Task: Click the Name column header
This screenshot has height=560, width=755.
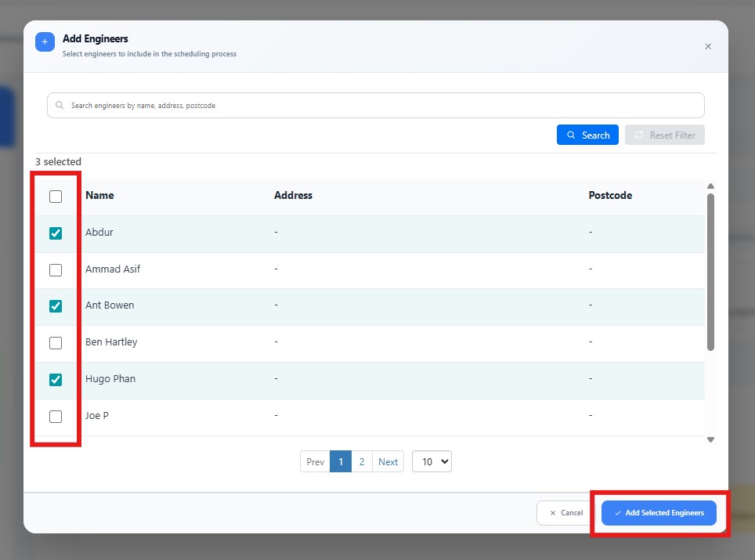Action: (99, 195)
